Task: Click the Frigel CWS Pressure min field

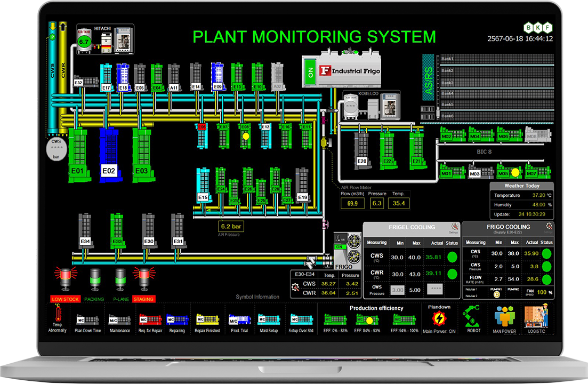Action: point(397,290)
